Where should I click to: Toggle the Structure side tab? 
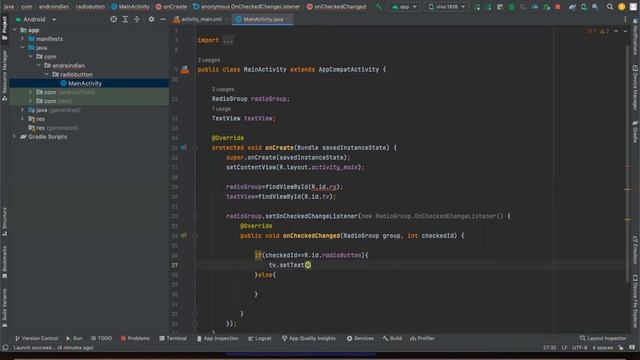click(x=4, y=222)
